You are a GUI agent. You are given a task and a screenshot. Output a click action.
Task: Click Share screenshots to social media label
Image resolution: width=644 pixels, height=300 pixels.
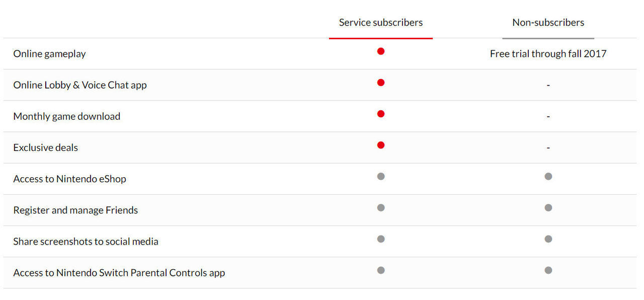click(x=86, y=241)
